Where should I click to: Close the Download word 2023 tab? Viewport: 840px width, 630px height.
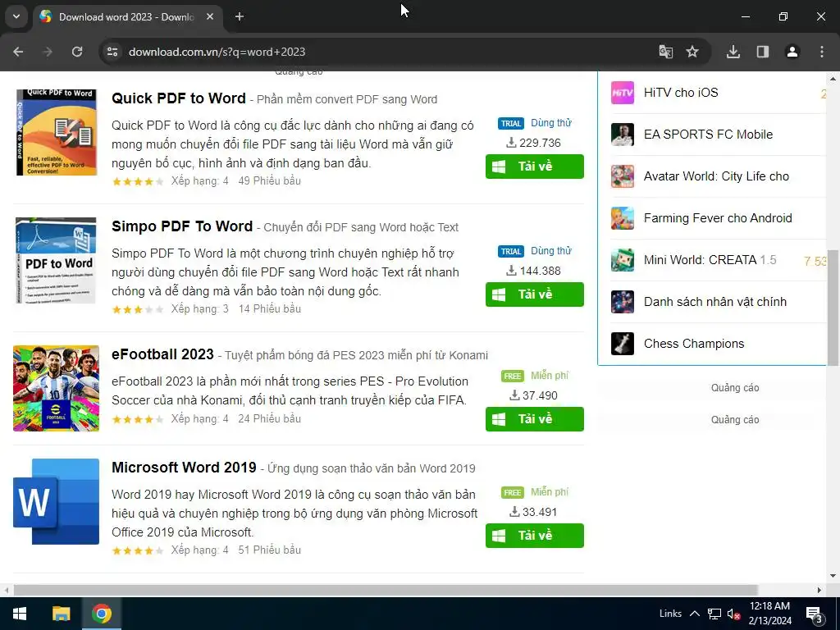coord(210,16)
